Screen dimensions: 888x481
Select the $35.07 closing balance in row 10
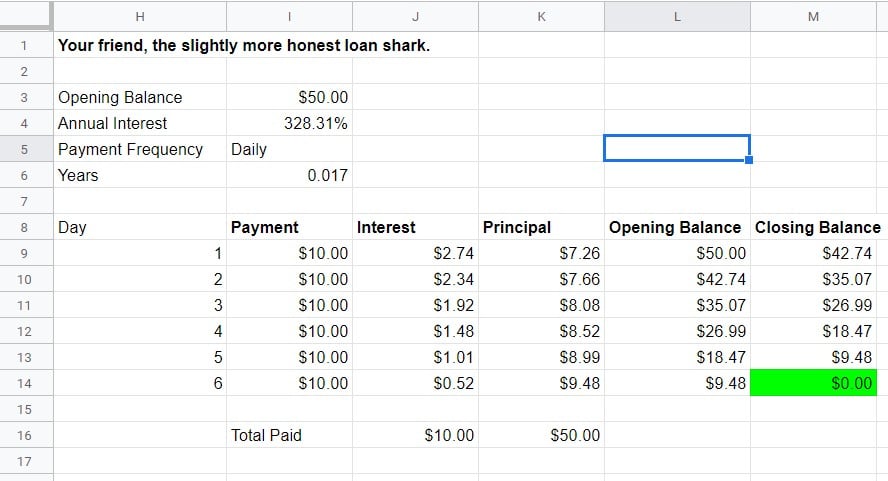pos(813,280)
